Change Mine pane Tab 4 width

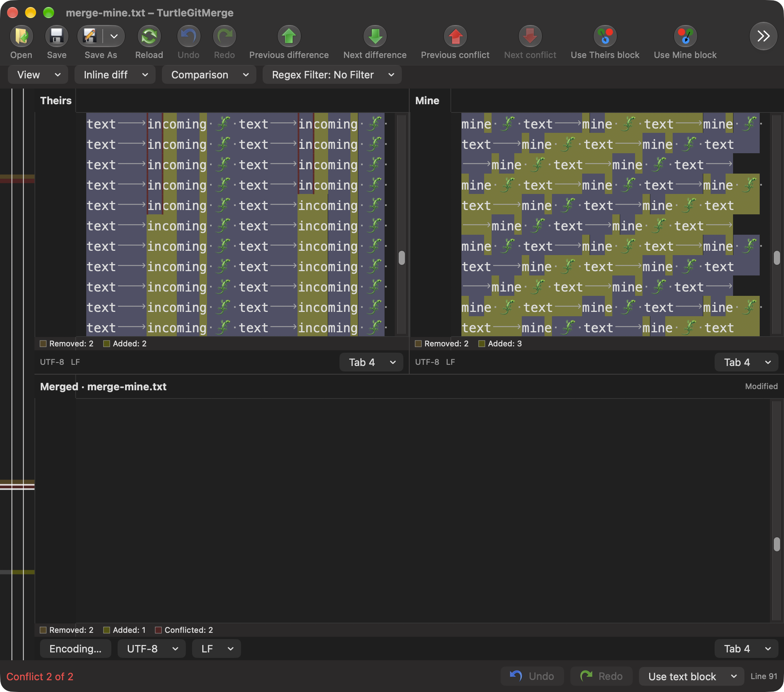coord(746,362)
